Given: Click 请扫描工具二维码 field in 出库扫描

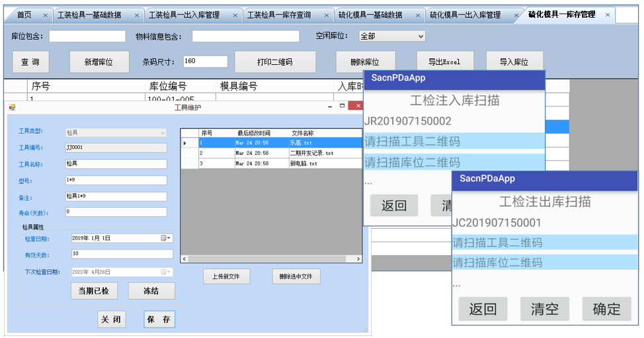Looking at the screenshot, I should [545, 242].
